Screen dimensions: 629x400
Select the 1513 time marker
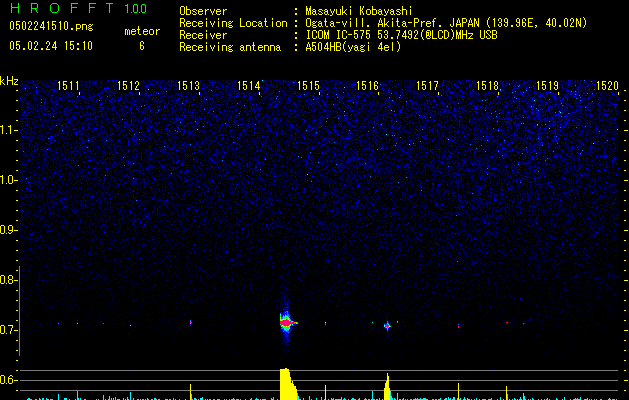click(188, 87)
